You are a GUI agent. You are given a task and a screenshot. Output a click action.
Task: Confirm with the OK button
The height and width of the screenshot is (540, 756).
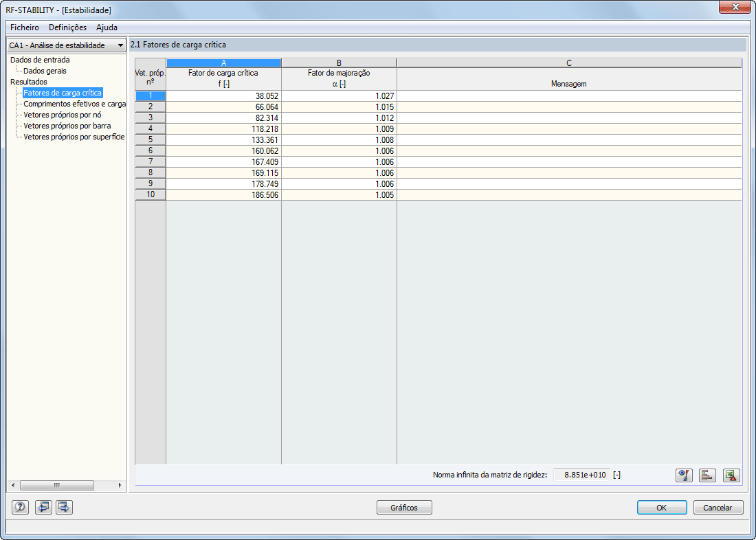tap(661, 507)
